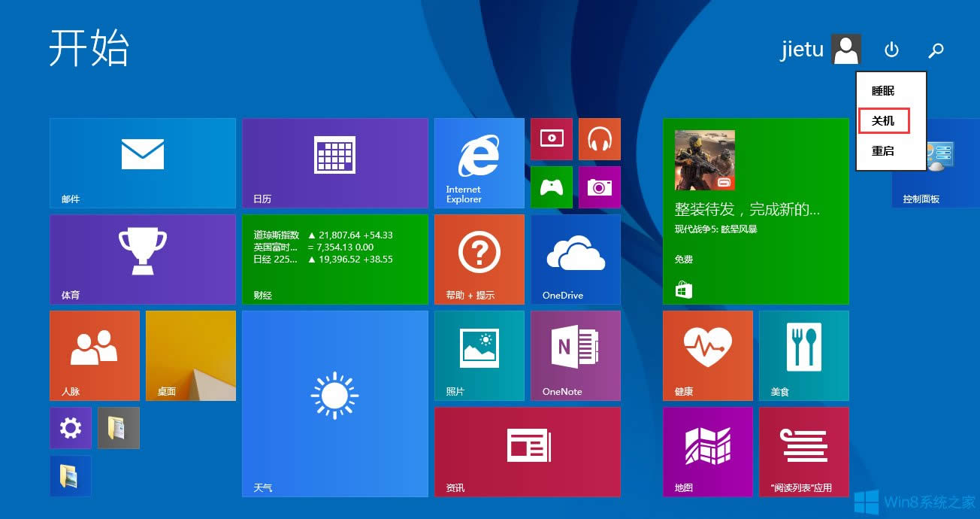The width and height of the screenshot is (980, 519).
Task: Open Search with the magnifier icon
Action: pos(936,50)
